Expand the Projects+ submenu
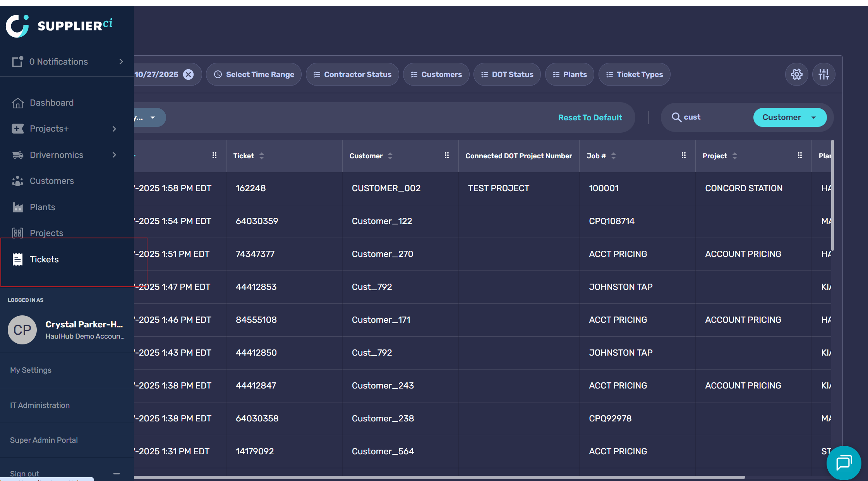Screen dimensions: 868x481 pyautogui.click(x=114, y=129)
